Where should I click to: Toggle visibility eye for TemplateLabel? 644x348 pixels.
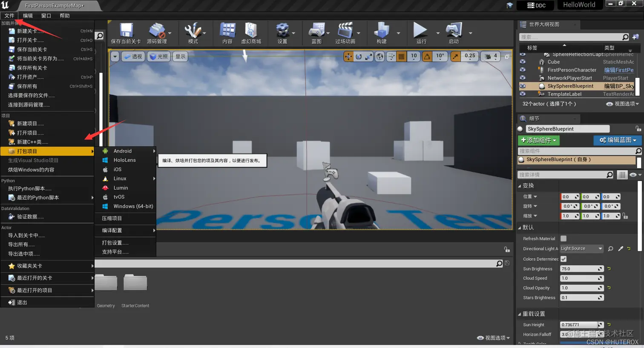coord(523,94)
